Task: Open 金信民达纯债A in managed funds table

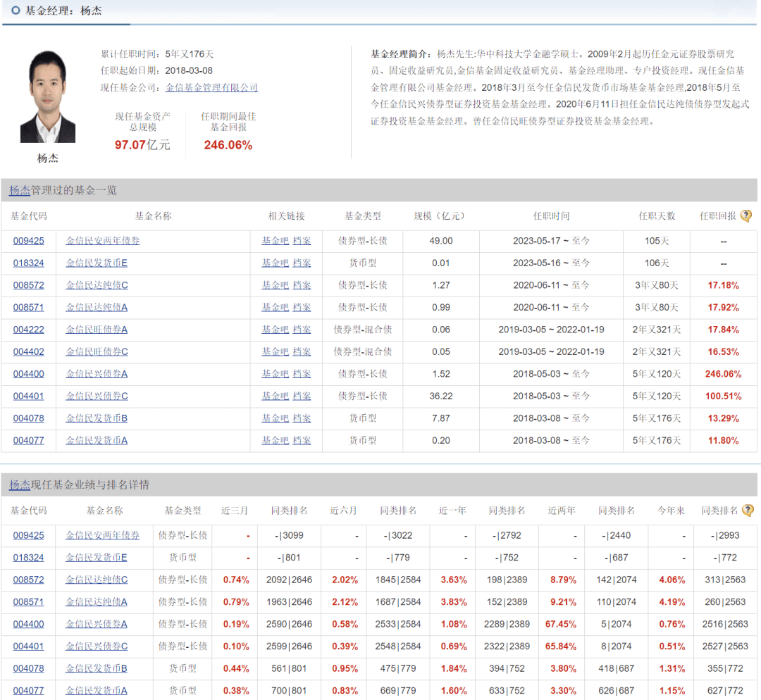Action: (97, 308)
